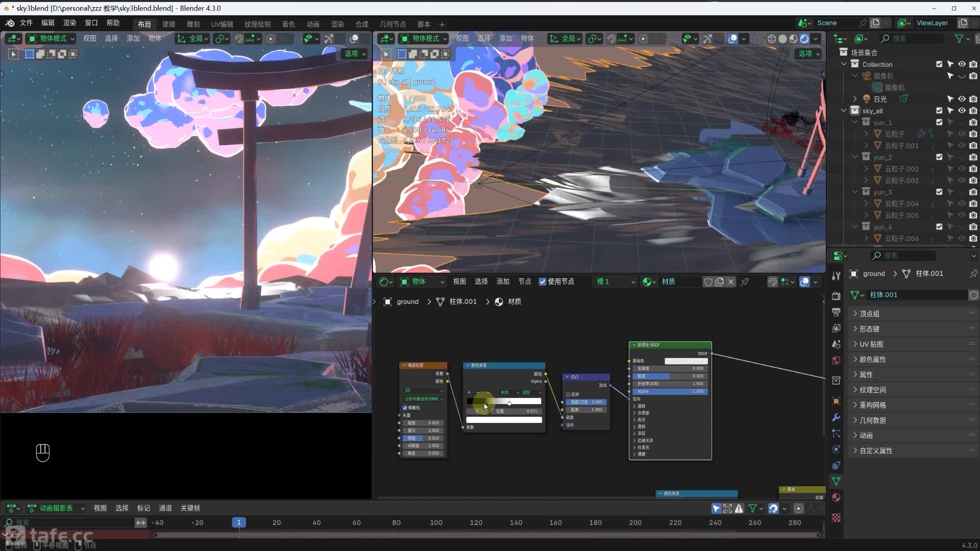Open the 槽 1 material slot dropdown
This screenshot has height=551, width=980.
tap(615, 282)
